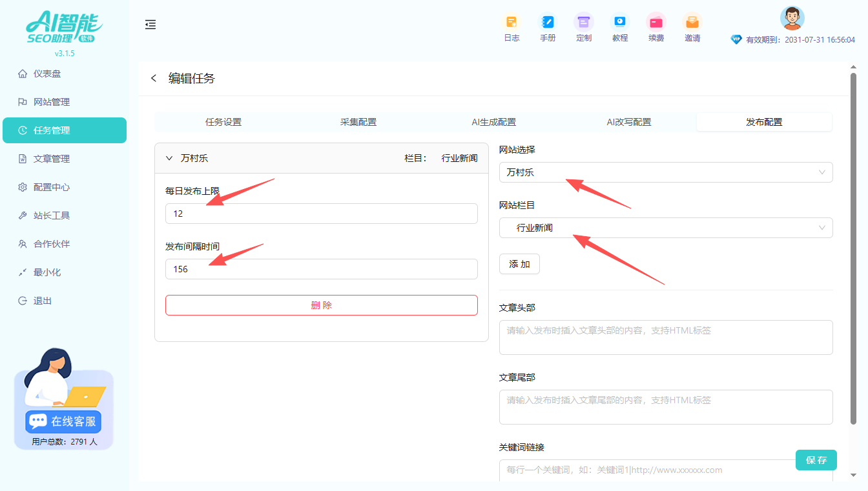Click the user avatar picture
This screenshot has width=868, height=491.
click(792, 18)
